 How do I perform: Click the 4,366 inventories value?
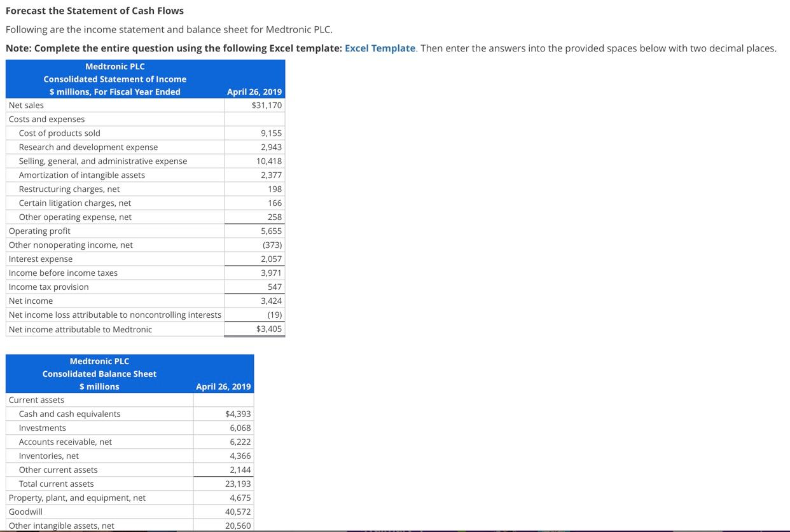tap(240, 456)
